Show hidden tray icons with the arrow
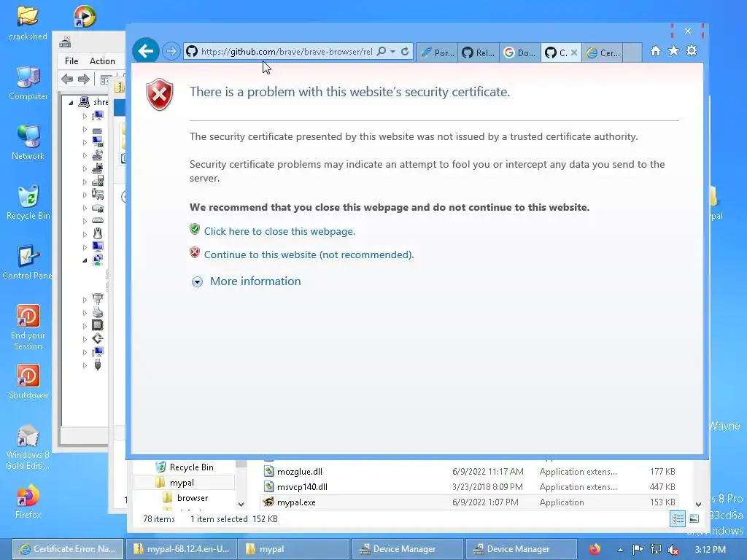Image resolution: width=747 pixels, height=560 pixels. 620,550
